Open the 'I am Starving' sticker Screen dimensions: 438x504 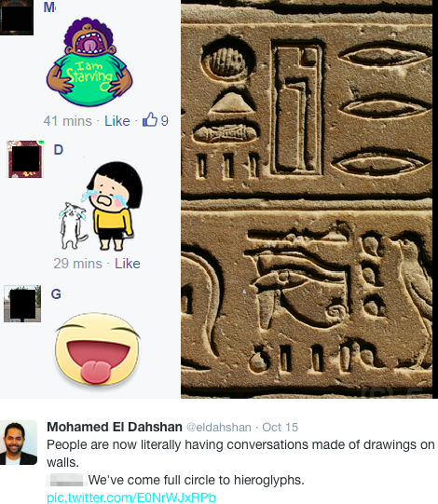click(x=89, y=61)
